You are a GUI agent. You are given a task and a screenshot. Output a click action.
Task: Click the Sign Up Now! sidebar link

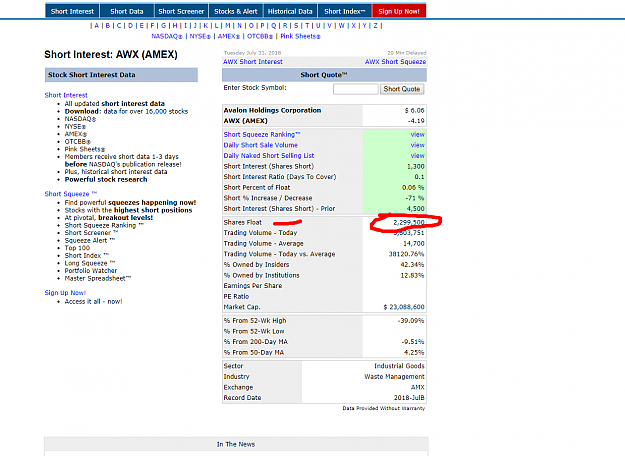click(x=65, y=293)
